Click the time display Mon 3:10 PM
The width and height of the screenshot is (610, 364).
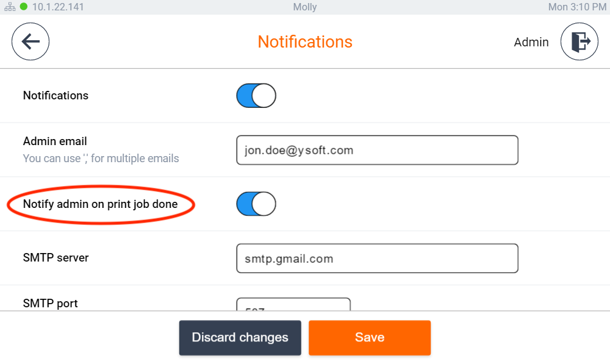point(577,7)
